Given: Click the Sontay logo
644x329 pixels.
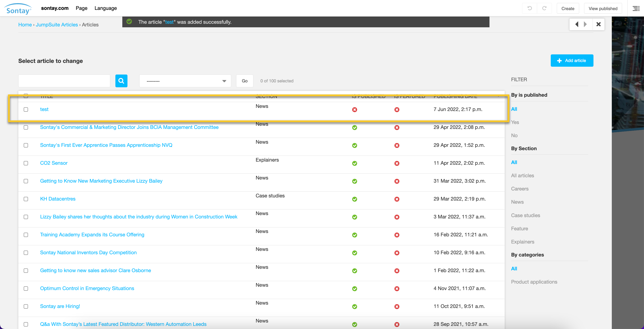Looking at the screenshot, I should click(x=18, y=9).
